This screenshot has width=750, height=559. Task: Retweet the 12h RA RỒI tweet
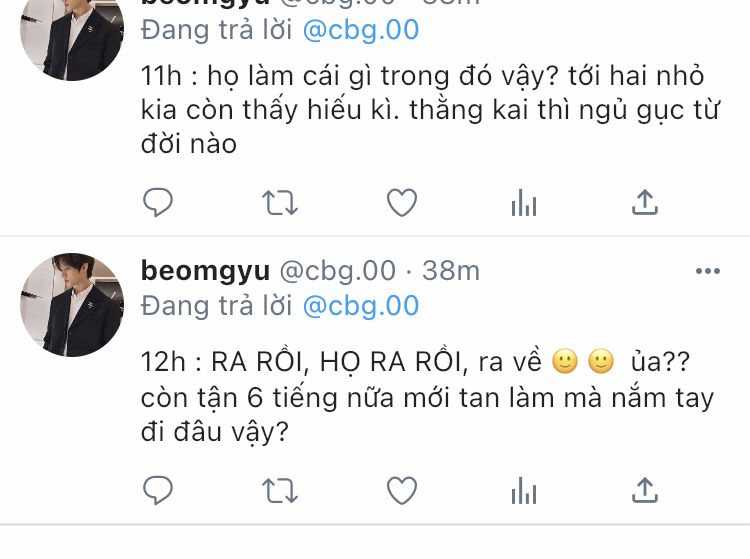[280, 491]
